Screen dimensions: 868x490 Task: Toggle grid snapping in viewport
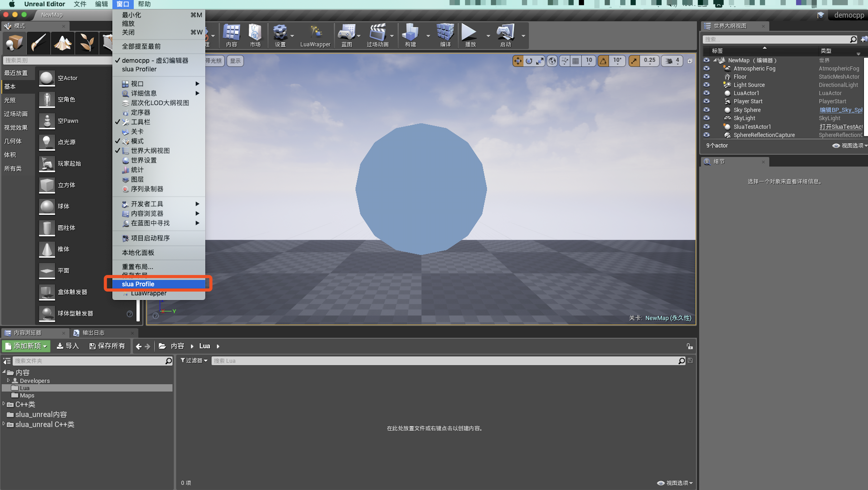tap(575, 61)
